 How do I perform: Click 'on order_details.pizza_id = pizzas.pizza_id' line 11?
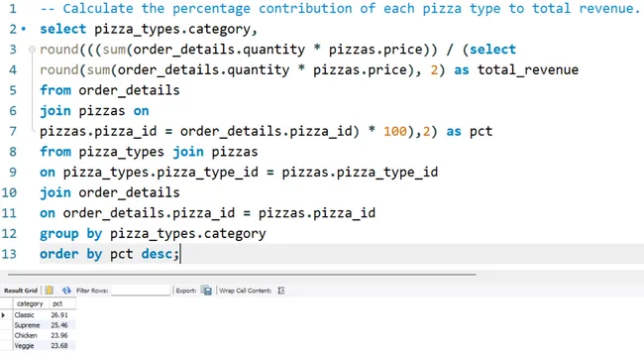click(x=207, y=213)
